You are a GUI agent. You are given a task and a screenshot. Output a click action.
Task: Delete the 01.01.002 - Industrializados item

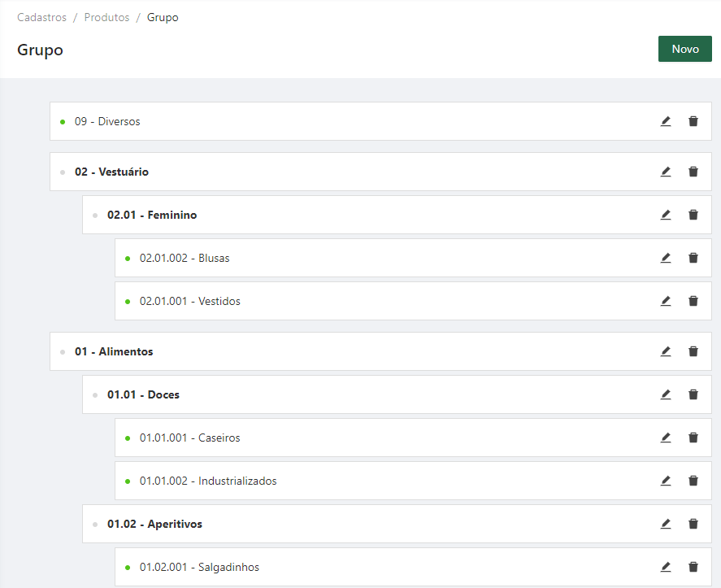coord(693,481)
